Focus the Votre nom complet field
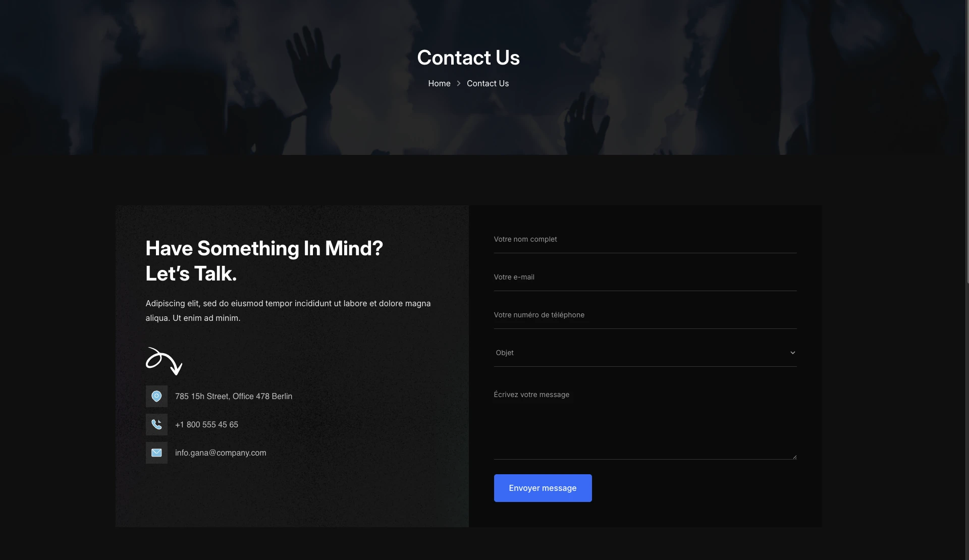The height and width of the screenshot is (560, 969). pos(645,239)
